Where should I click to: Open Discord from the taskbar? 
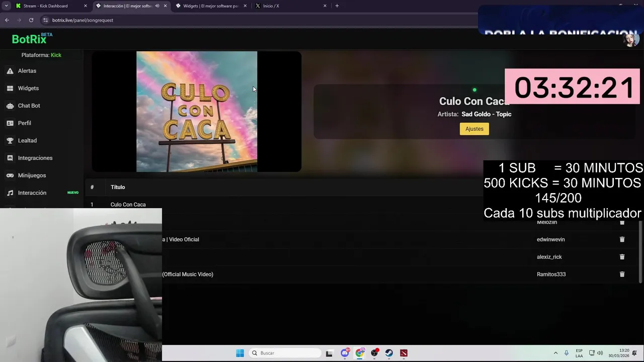click(x=345, y=353)
